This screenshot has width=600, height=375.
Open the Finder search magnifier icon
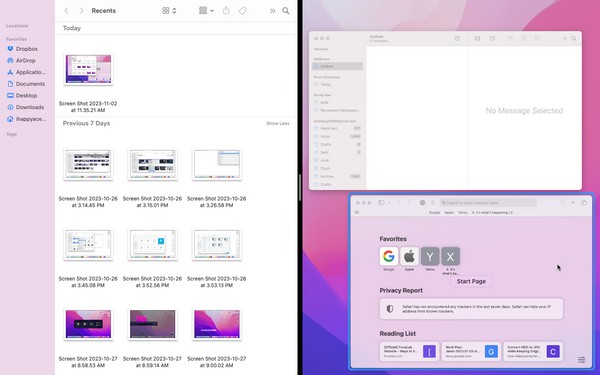point(285,11)
